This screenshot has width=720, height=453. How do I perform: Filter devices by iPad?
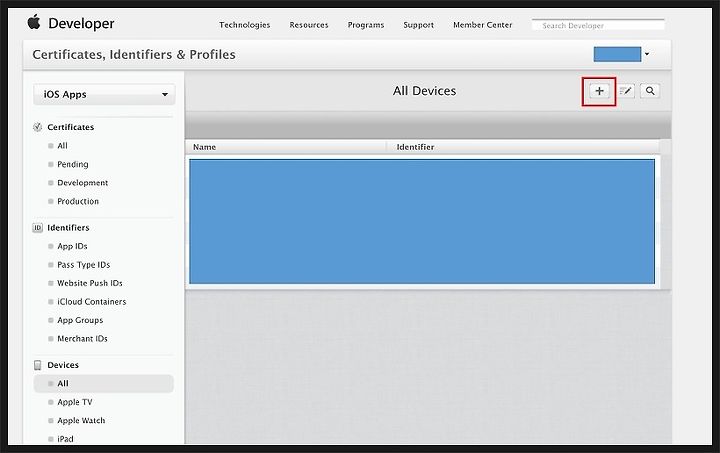65,439
